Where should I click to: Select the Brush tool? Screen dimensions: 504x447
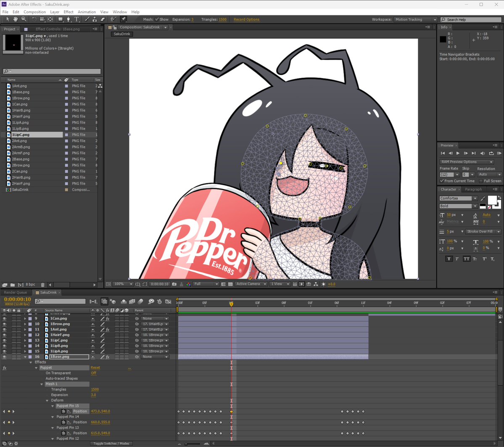pos(87,19)
